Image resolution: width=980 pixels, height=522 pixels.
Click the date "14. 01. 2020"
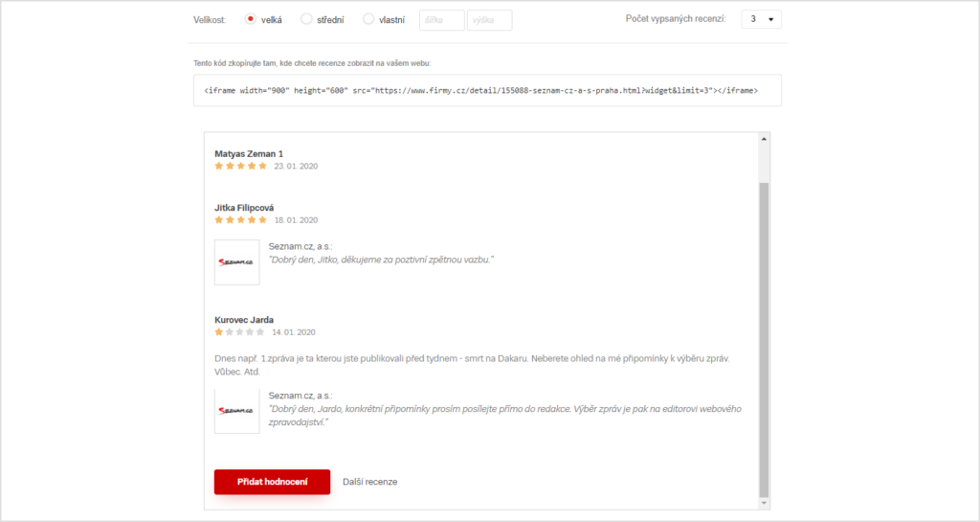click(293, 332)
